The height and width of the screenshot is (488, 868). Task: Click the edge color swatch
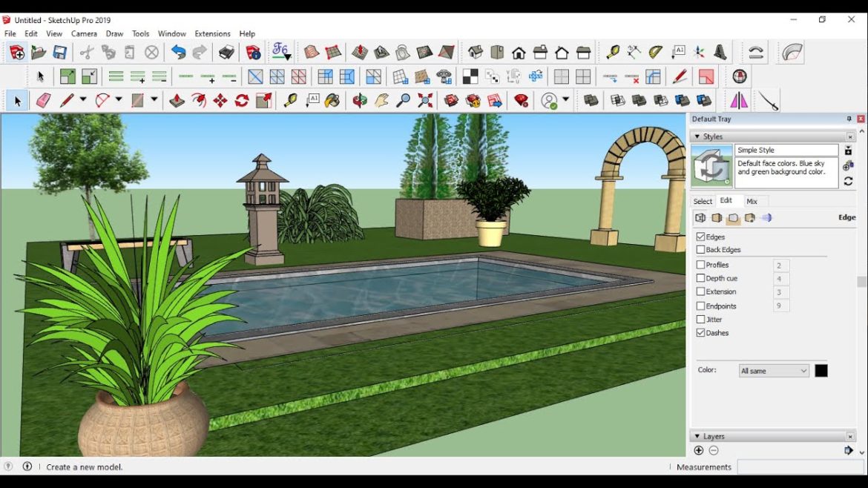(822, 370)
